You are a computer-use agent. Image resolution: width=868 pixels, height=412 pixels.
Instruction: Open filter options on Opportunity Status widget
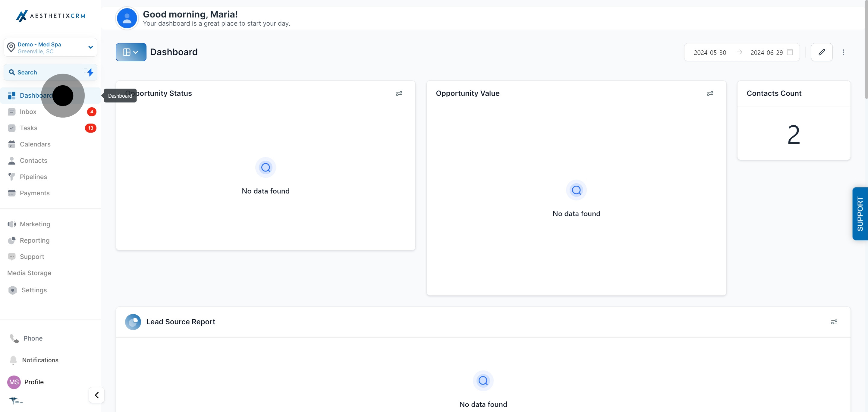(399, 93)
